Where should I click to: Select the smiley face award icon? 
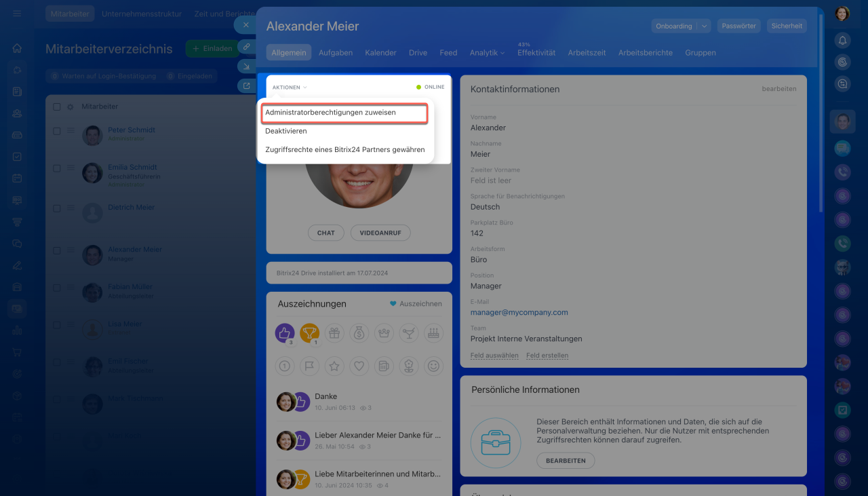(x=434, y=366)
